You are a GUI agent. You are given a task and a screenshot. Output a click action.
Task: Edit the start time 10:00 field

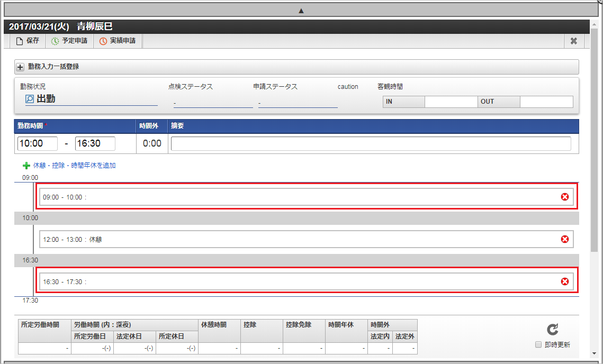click(x=37, y=143)
